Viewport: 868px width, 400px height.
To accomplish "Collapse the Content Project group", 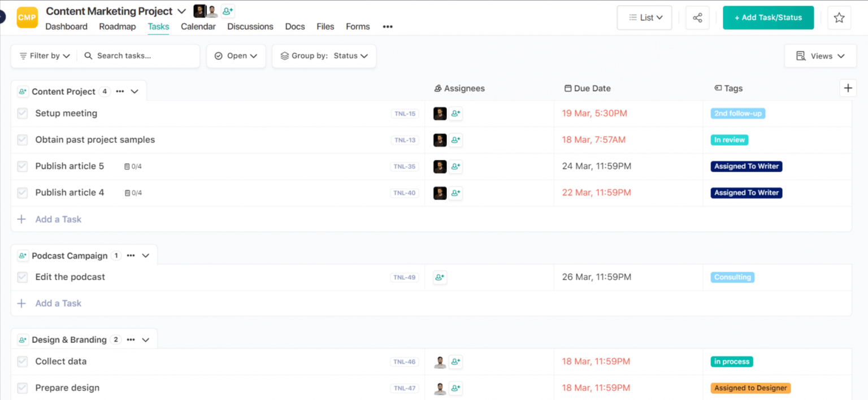I will 133,91.
